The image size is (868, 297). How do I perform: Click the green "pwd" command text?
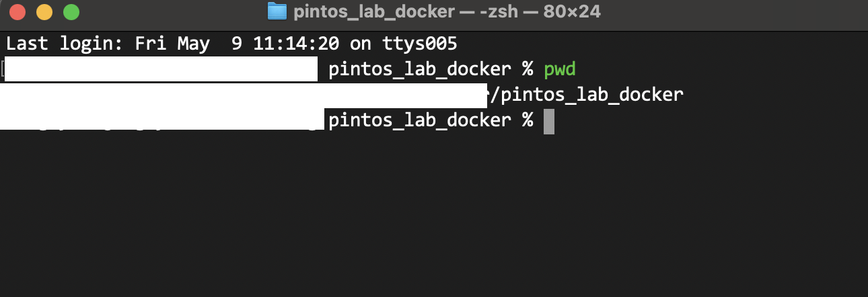point(560,70)
